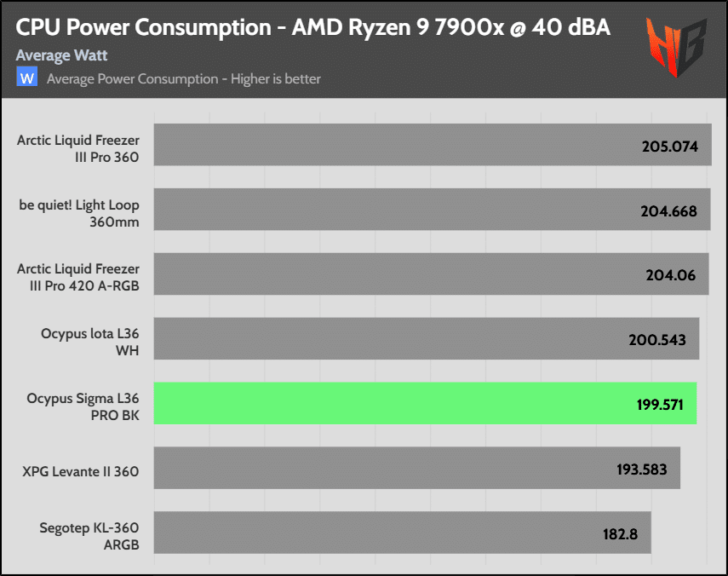The image size is (728, 576).
Task: Click the 'be quiet! Light Loop 360mm' label
Action: click(x=79, y=211)
